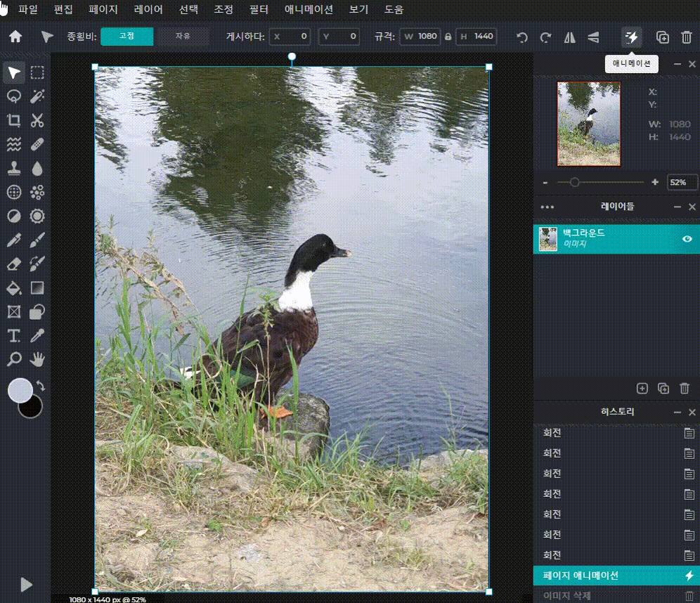Redo the action
Viewport: 700px width, 603px height.
click(x=545, y=37)
